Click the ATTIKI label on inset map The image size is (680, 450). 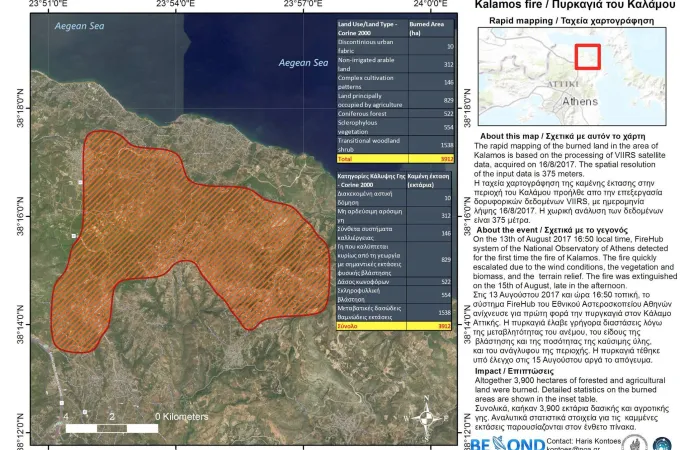coord(563,84)
